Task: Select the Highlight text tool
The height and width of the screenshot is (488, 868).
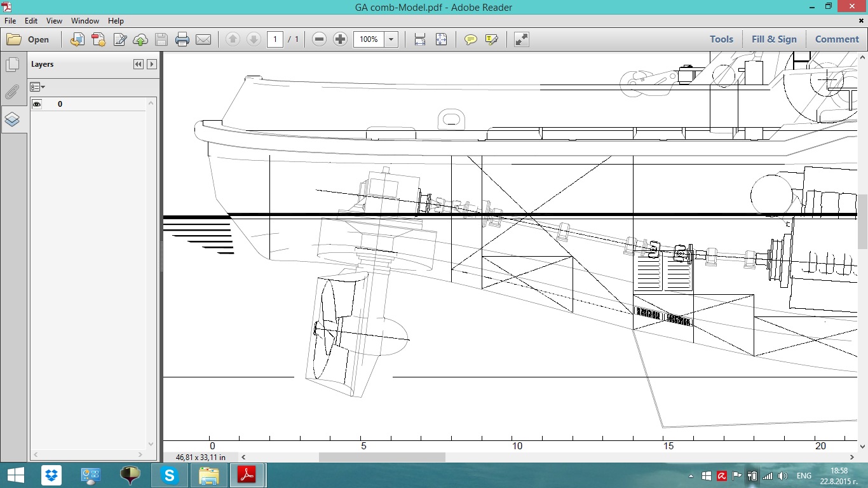Action: click(491, 39)
